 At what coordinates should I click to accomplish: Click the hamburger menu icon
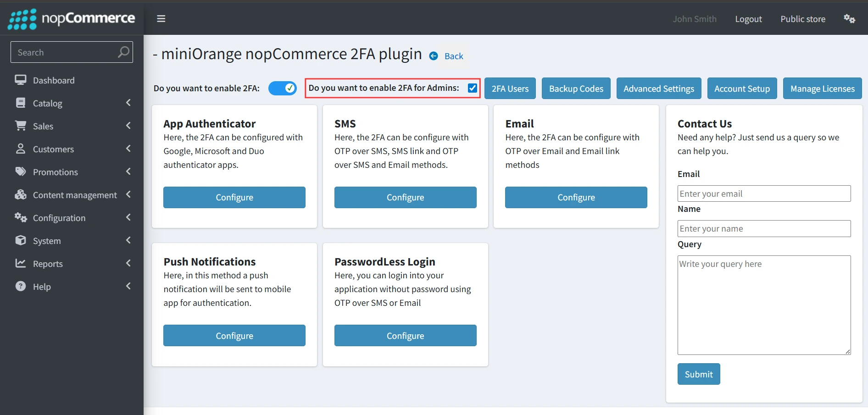pyautogui.click(x=161, y=18)
